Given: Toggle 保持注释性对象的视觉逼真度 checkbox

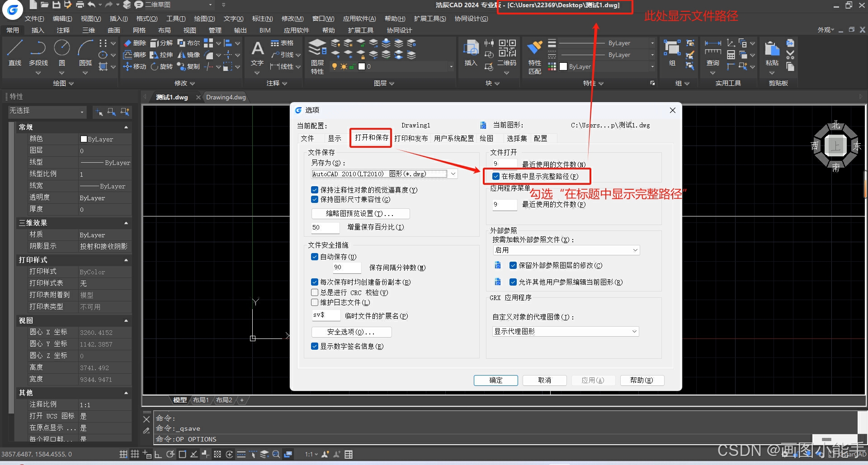Looking at the screenshot, I should pyautogui.click(x=315, y=190).
